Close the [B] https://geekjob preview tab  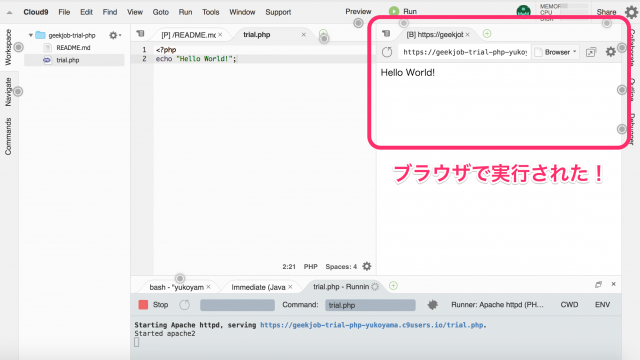pyautogui.click(x=468, y=35)
